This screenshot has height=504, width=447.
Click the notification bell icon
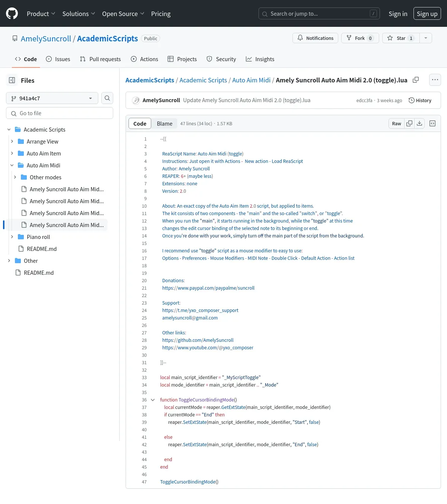[x=300, y=38]
